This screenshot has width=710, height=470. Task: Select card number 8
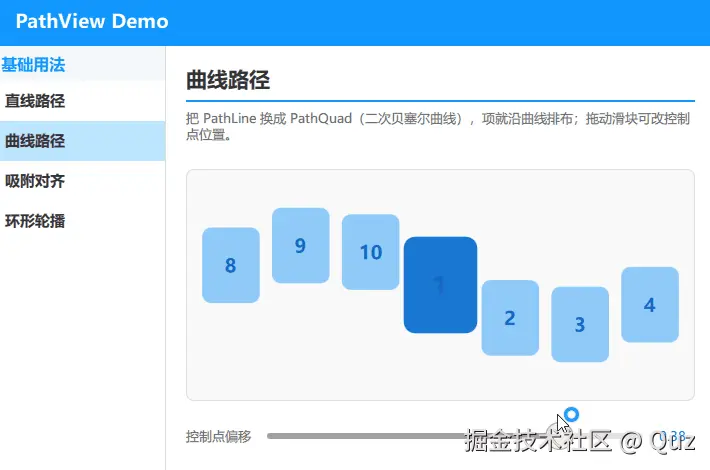pyautogui.click(x=231, y=265)
